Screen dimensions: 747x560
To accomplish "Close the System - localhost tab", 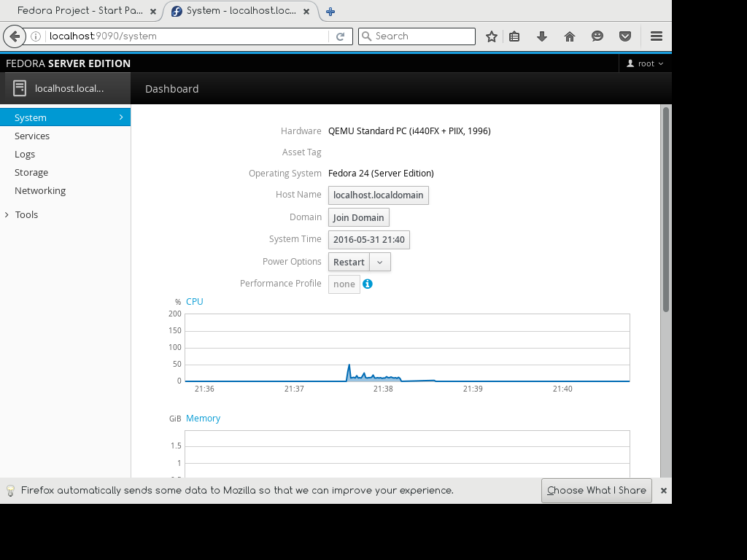I will tap(307, 12).
